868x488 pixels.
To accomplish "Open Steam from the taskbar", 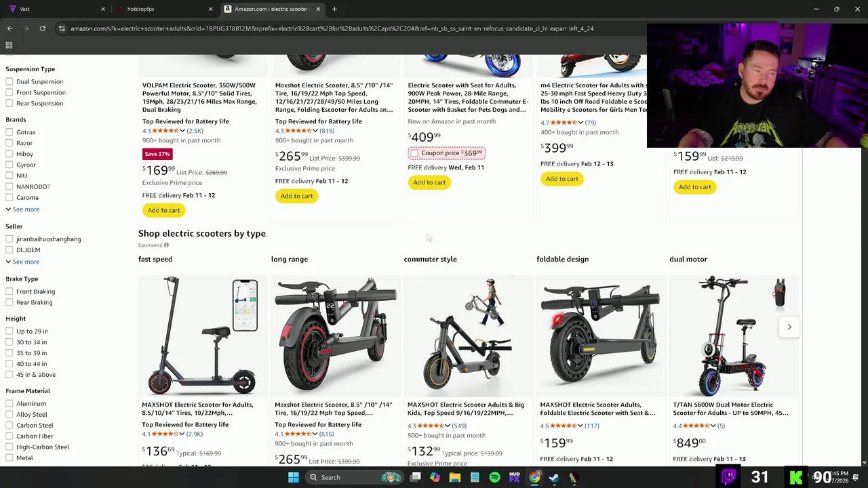I will pos(554,477).
